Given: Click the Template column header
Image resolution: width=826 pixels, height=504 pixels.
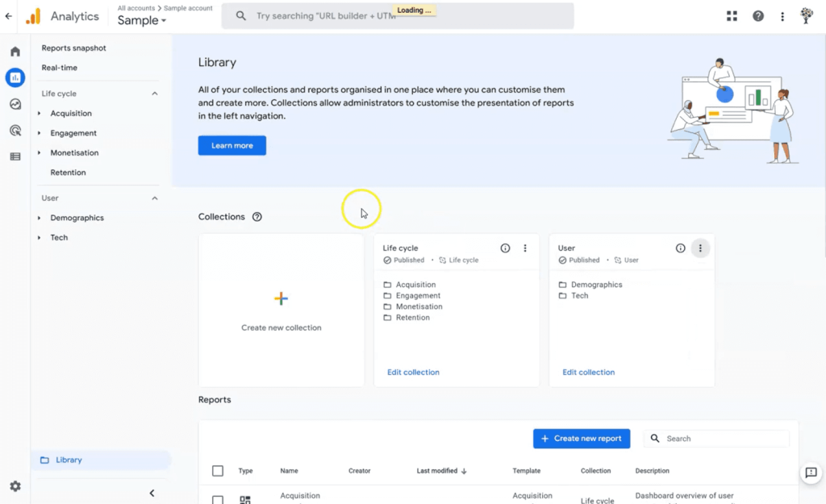Looking at the screenshot, I should pos(526,471).
